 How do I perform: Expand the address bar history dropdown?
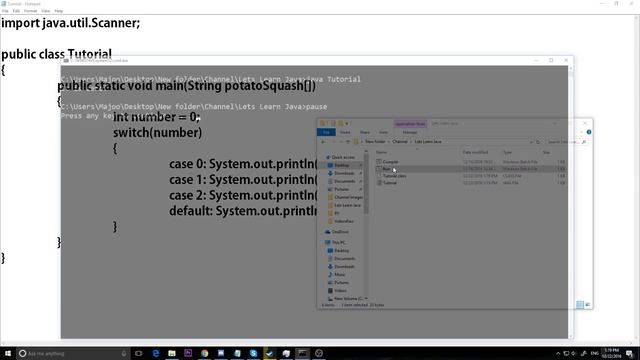[x=531, y=142]
